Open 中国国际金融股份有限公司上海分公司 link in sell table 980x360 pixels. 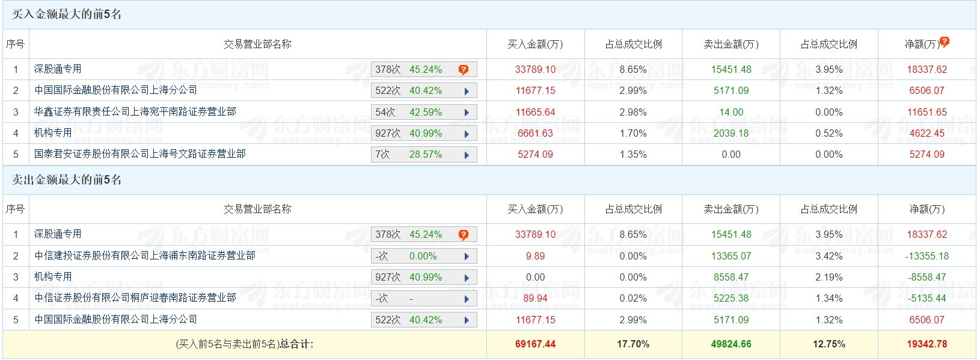point(115,320)
